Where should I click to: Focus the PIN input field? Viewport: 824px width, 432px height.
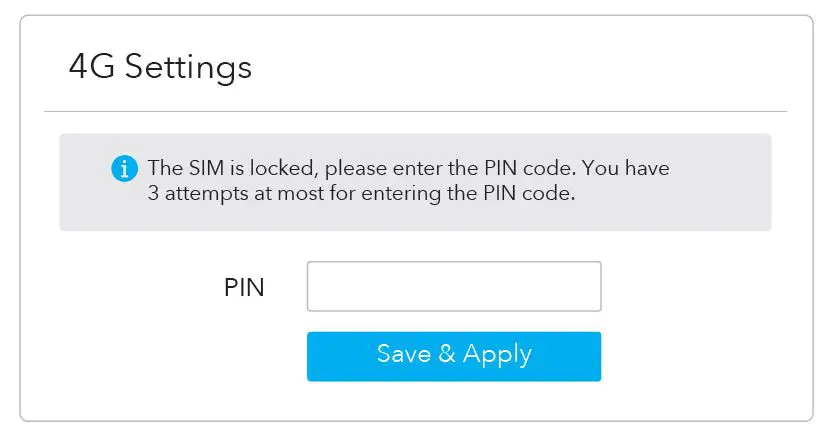(x=453, y=287)
